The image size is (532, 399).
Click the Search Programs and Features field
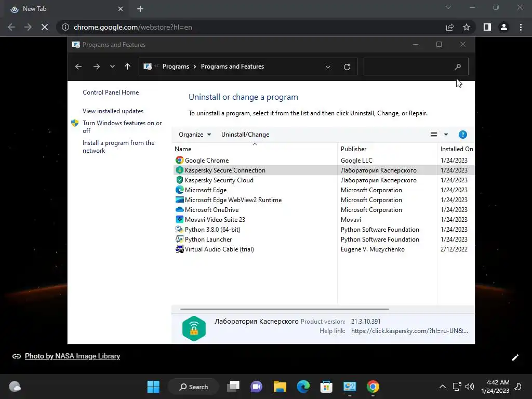(416, 67)
